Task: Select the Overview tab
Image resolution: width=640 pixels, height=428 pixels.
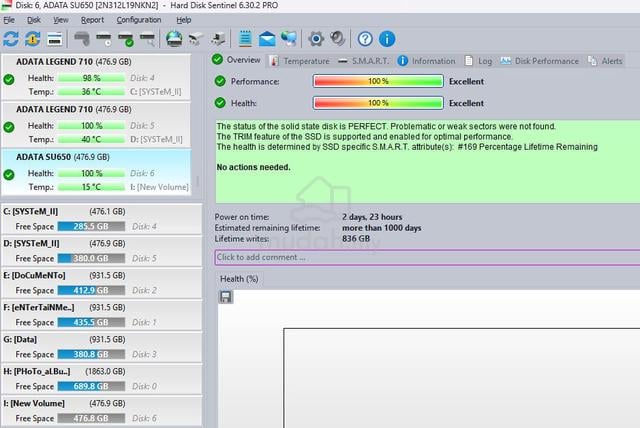Action: [x=237, y=60]
